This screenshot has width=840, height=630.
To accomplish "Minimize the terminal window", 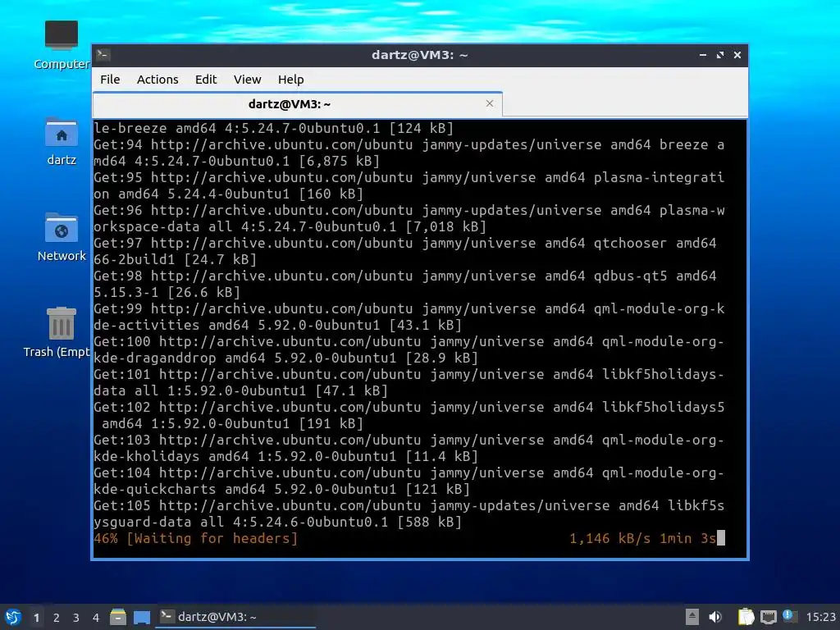I will (703, 55).
